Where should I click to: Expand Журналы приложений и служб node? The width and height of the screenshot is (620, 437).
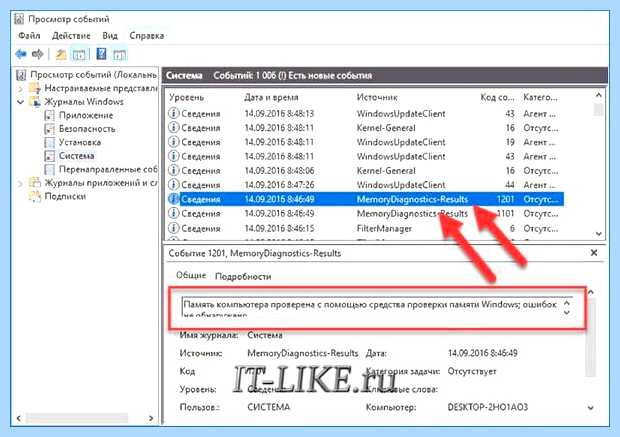(21, 183)
